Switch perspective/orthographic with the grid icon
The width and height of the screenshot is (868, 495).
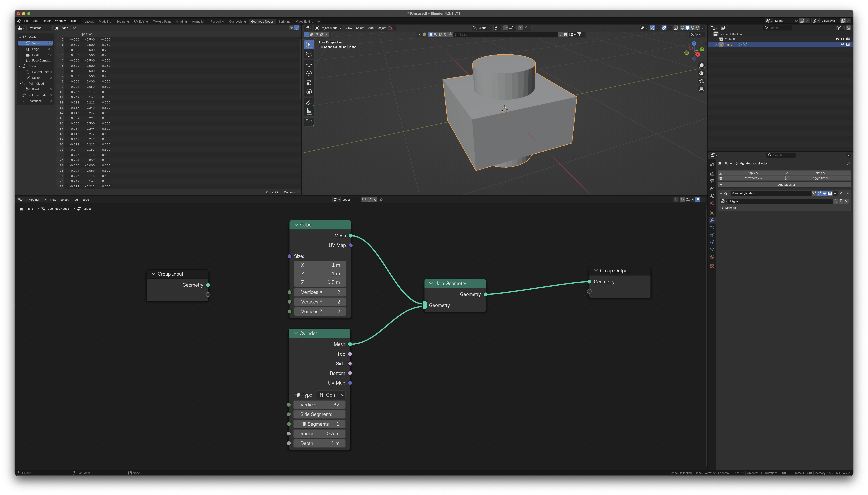701,89
